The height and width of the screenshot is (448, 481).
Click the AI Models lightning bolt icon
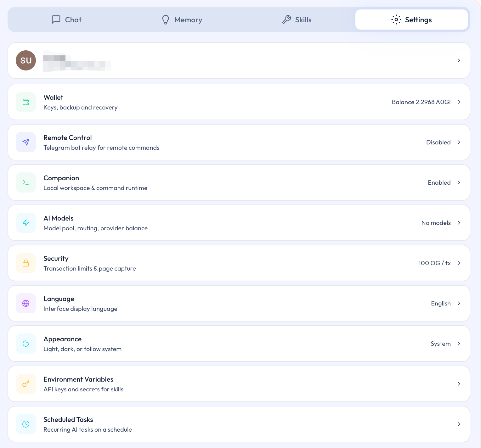(26, 223)
